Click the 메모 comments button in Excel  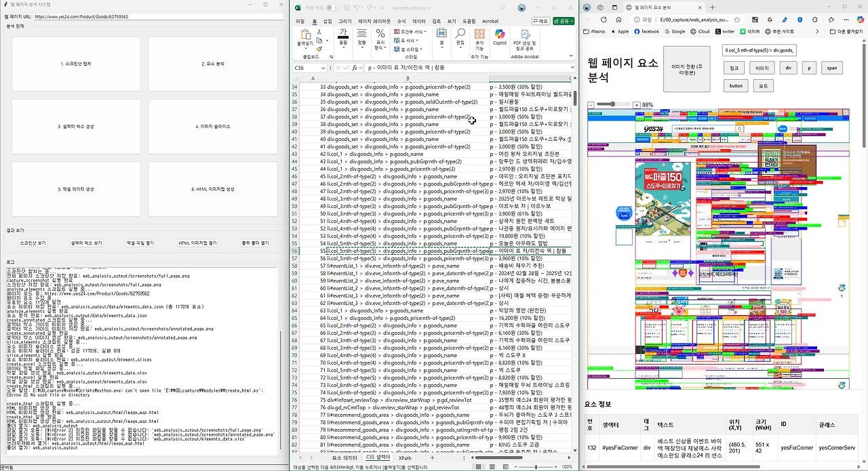(x=540, y=21)
